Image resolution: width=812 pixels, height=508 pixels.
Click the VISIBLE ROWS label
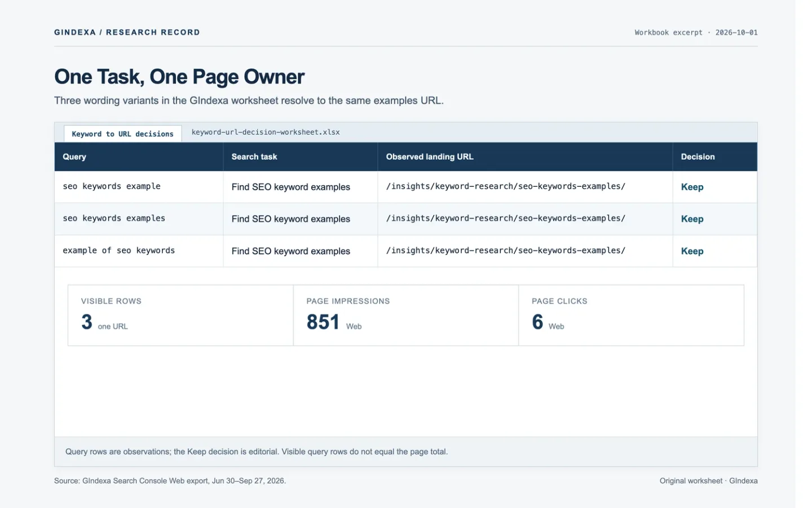pyautogui.click(x=111, y=301)
